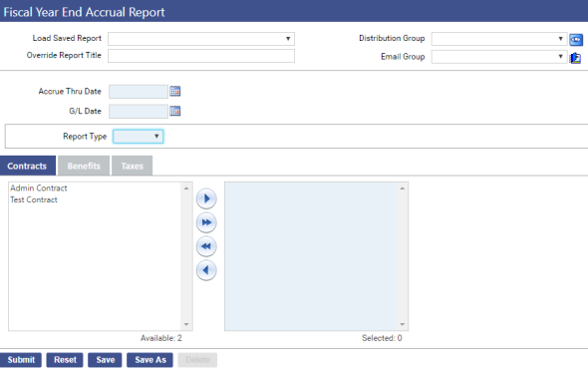The image size is (588, 377).
Task: Focus the Override Report Title field
Action: (x=201, y=56)
